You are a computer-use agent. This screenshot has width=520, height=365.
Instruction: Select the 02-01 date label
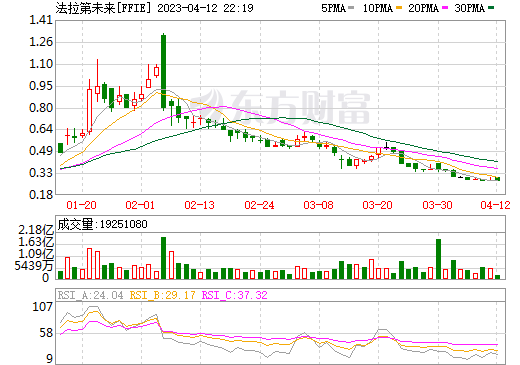coord(140,205)
